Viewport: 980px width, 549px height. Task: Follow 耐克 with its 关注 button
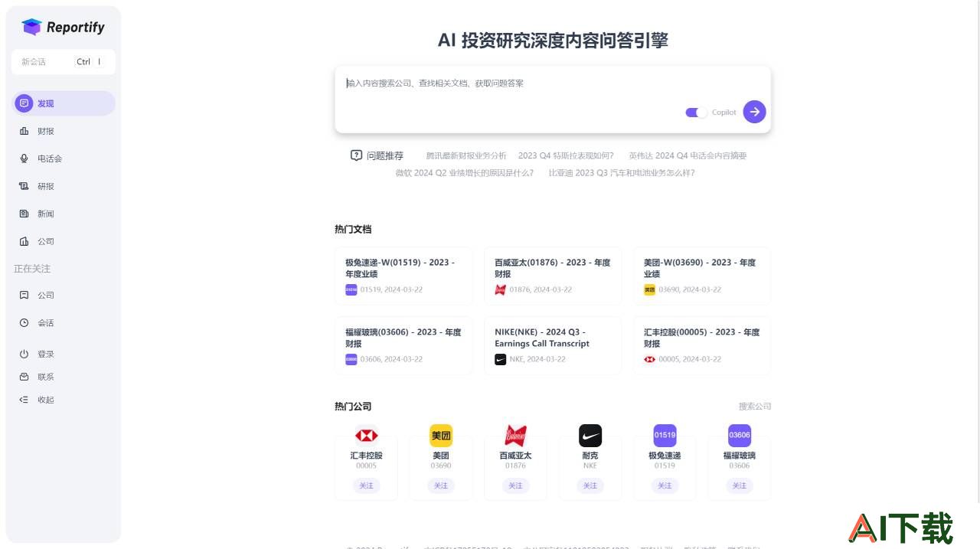[590, 485]
